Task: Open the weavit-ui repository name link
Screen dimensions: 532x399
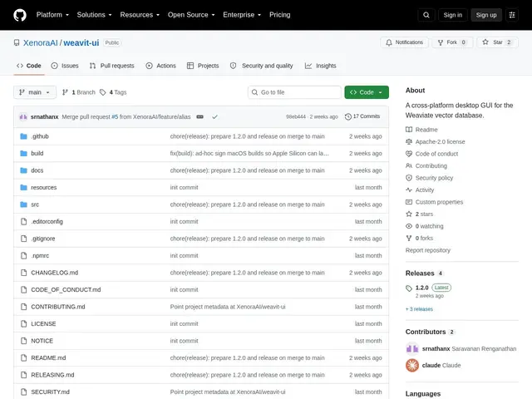Action: (81, 42)
